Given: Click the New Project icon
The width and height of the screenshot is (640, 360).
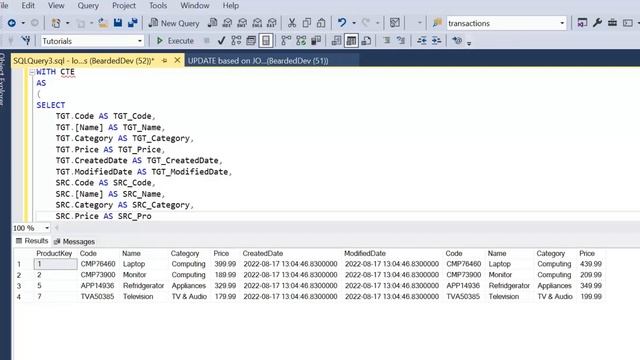Looking at the screenshot, I should [56, 23].
